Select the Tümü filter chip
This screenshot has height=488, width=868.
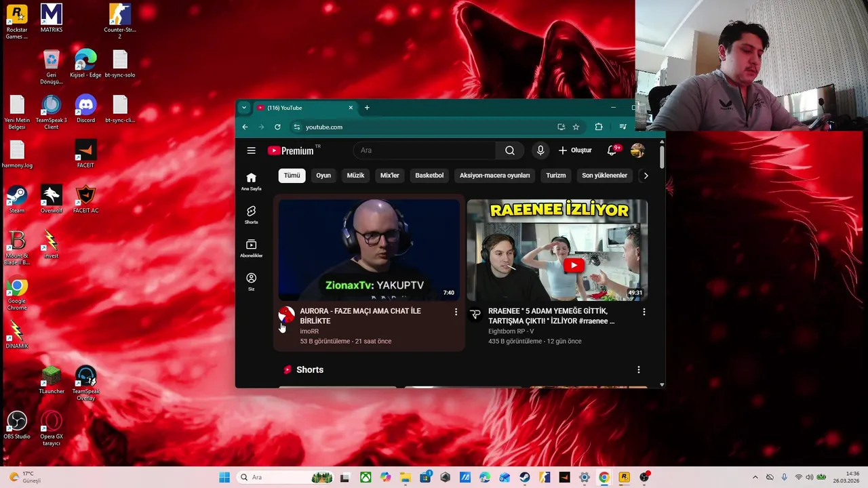(292, 176)
